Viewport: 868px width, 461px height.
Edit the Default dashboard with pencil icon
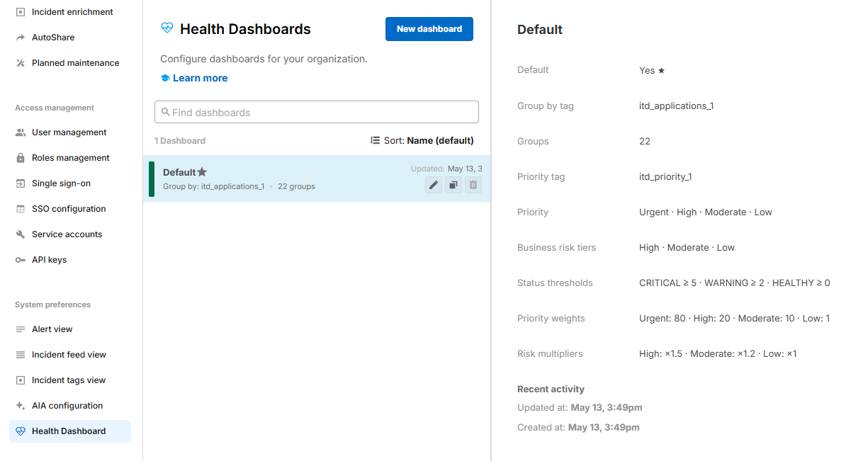(x=434, y=186)
